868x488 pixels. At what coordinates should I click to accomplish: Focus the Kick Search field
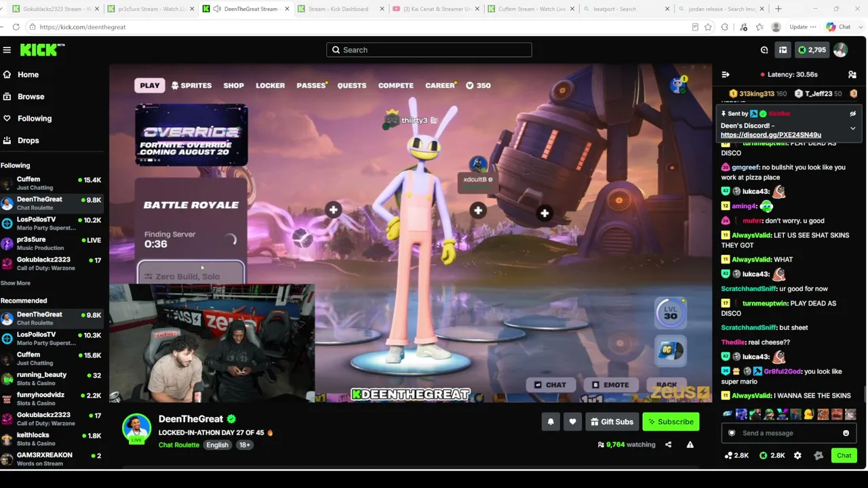coord(429,50)
